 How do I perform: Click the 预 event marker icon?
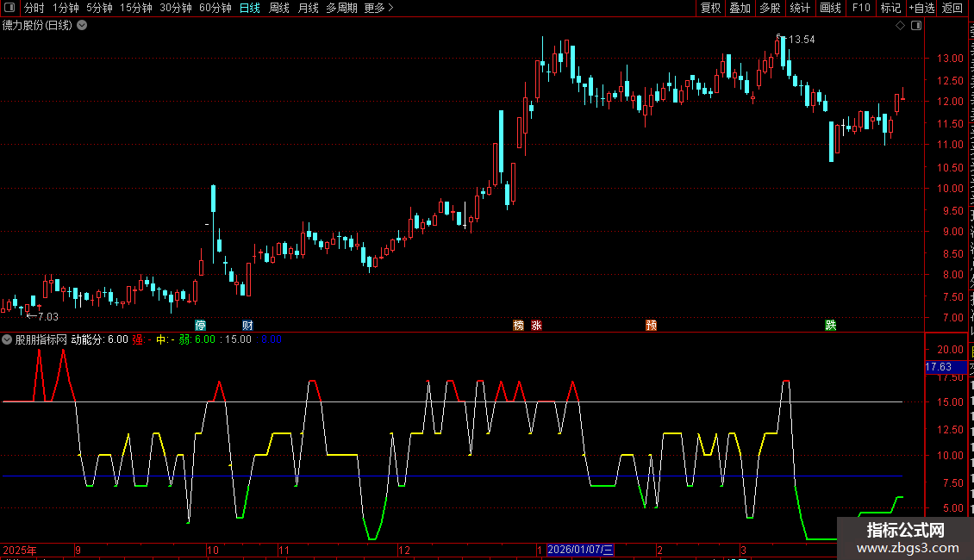[x=651, y=326]
